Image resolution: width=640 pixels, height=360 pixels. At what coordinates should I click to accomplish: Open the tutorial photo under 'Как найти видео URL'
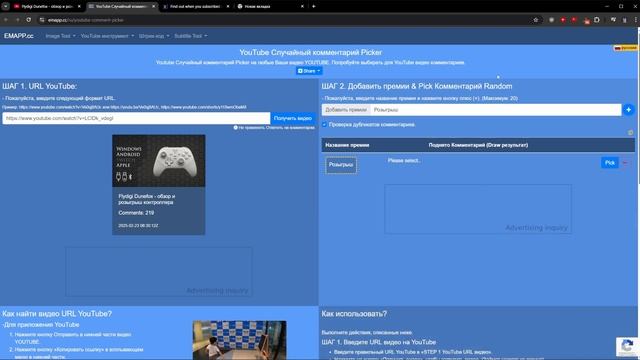[x=240, y=340]
